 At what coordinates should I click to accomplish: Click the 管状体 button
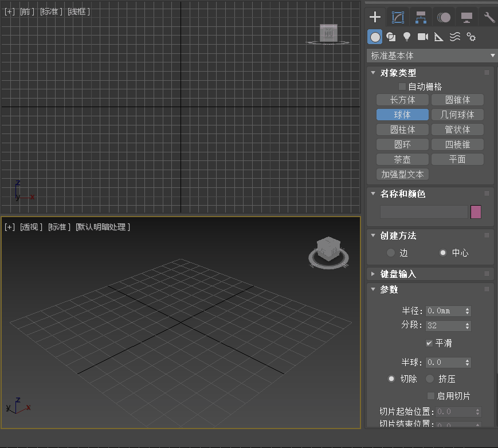coord(457,129)
